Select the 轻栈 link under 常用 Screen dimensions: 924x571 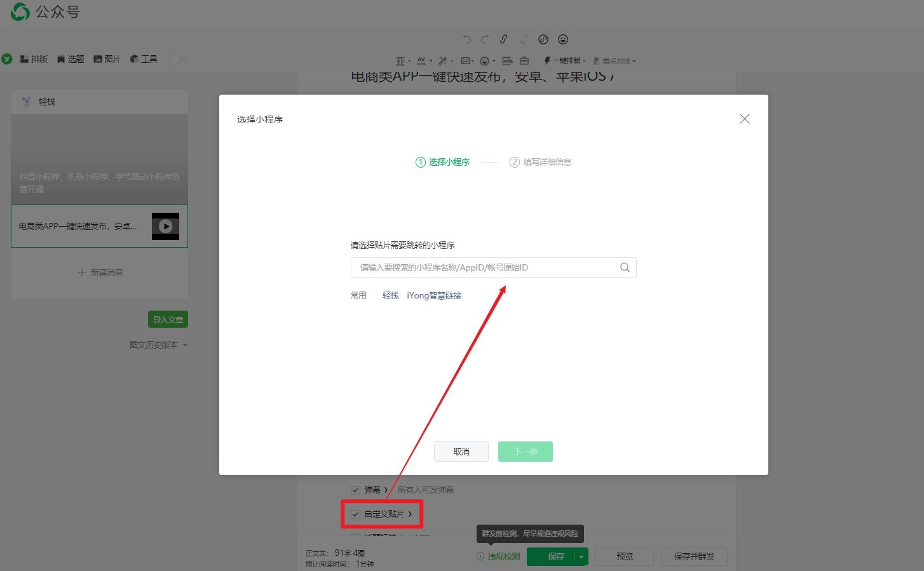coord(390,295)
